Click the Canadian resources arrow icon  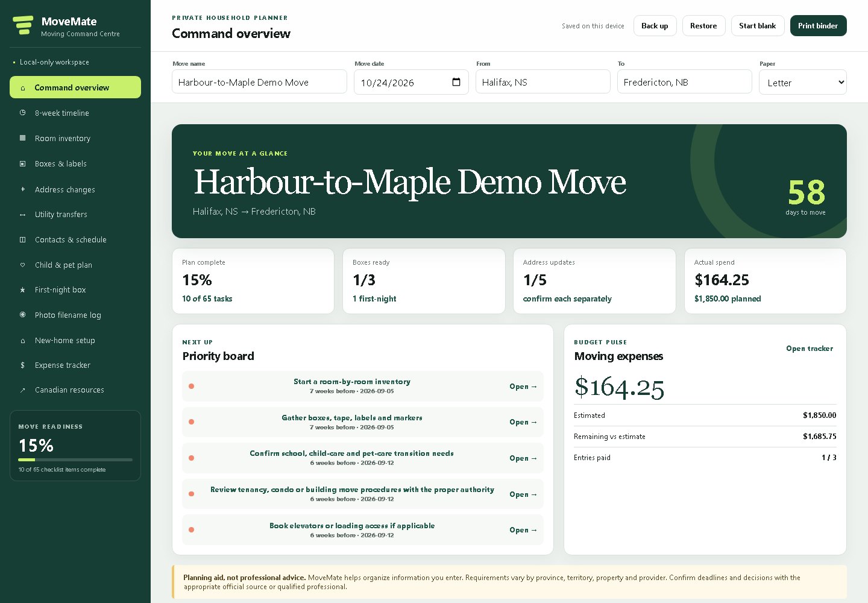[23, 390]
